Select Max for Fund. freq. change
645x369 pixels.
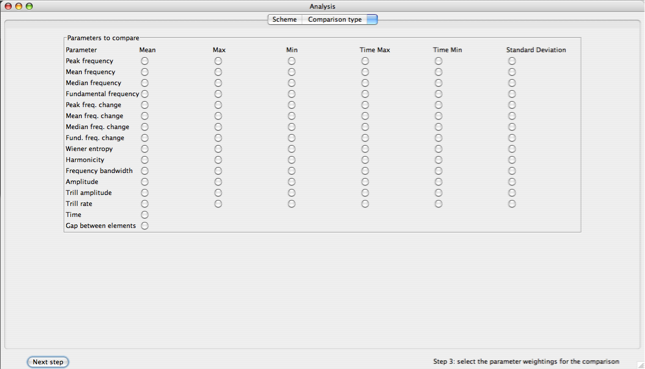coord(218,138)
